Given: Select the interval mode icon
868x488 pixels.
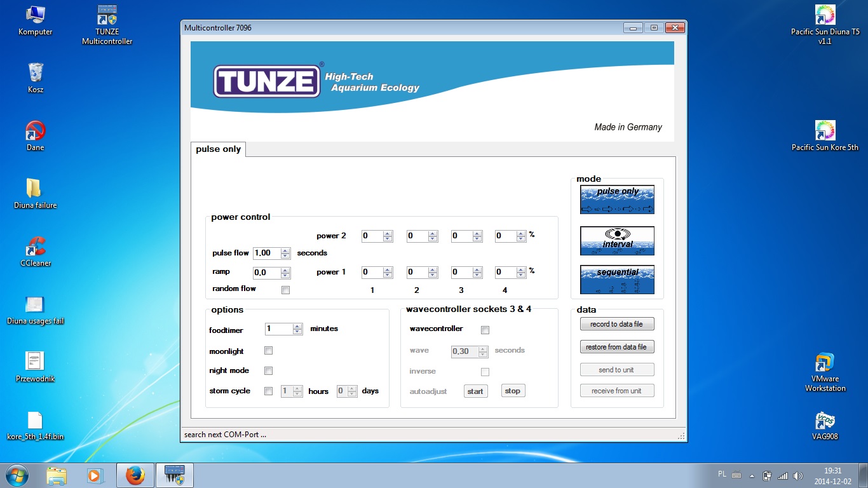Looking at the screenshot, I should point(617,241).
